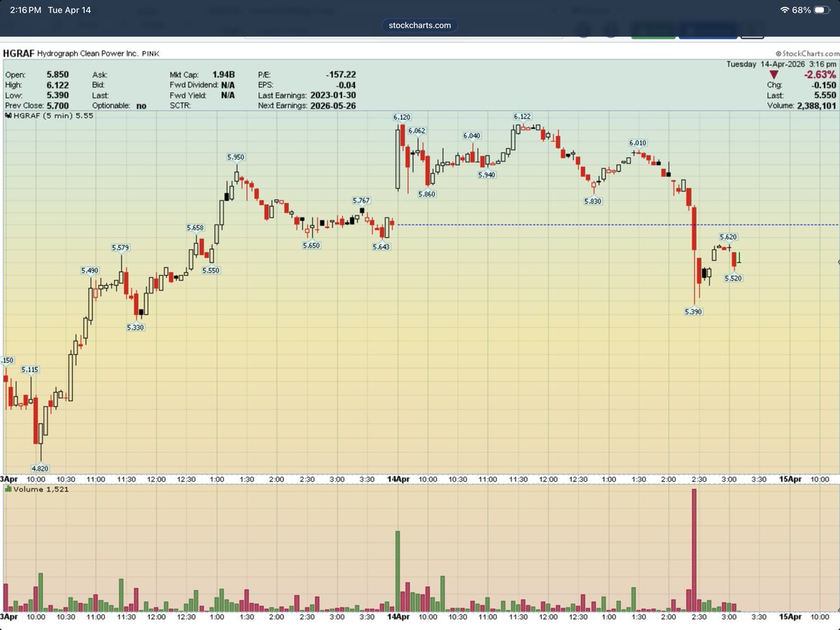Click the EPS value -0.04
This screenshot has height=630, width=840.
(346, 85)
